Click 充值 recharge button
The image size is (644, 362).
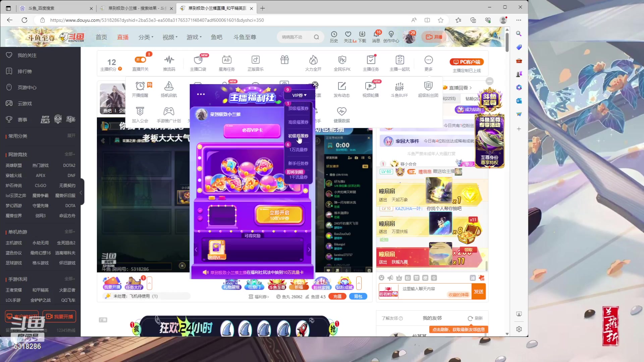pos(337,297)
